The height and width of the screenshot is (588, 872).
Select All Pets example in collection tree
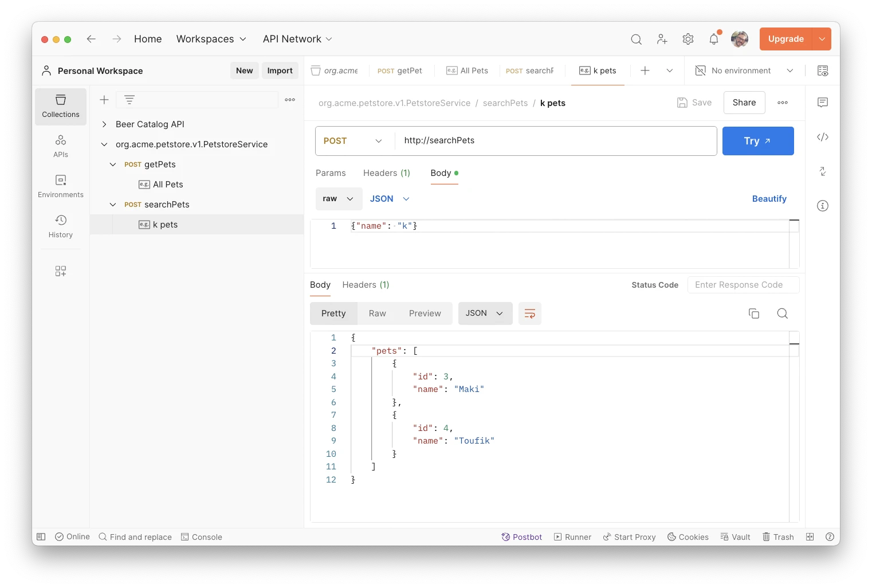coord(167,185)
